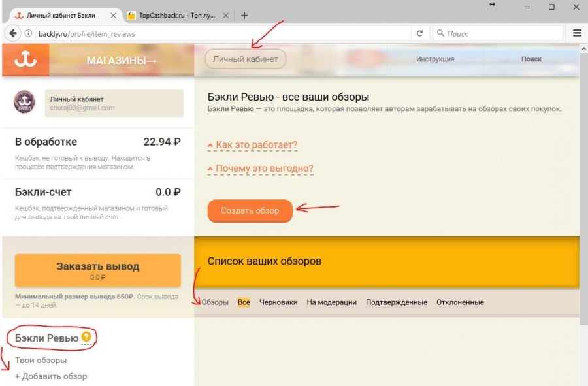Screen dimensions: 588x386
Task: Click the Список ваших обзоров heading
Action: coord(265,261)
